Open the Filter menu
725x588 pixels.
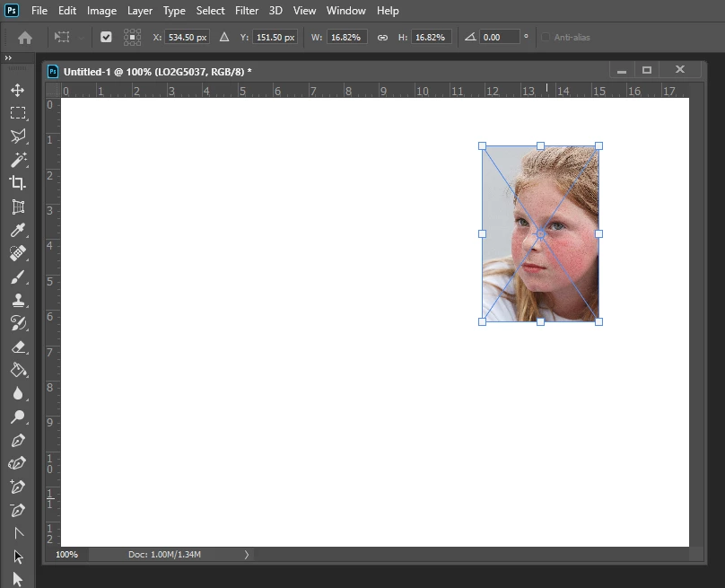[x=247, y=10]
